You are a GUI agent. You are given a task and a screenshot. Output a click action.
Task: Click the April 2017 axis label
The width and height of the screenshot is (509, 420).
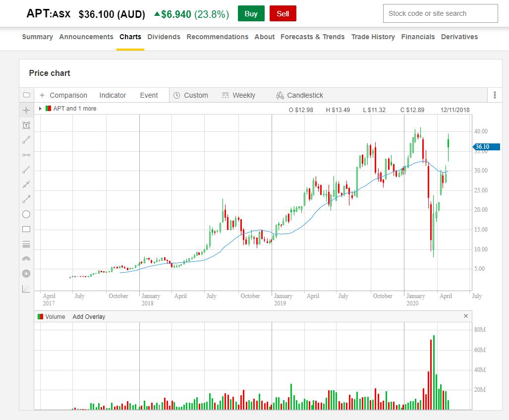point(49,300)
